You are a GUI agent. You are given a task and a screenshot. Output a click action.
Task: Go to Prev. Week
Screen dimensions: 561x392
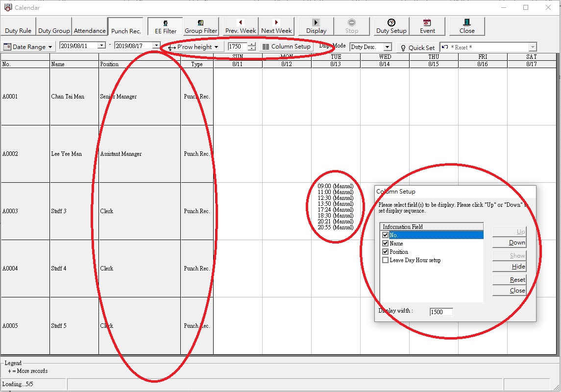[x=241, y=27]
